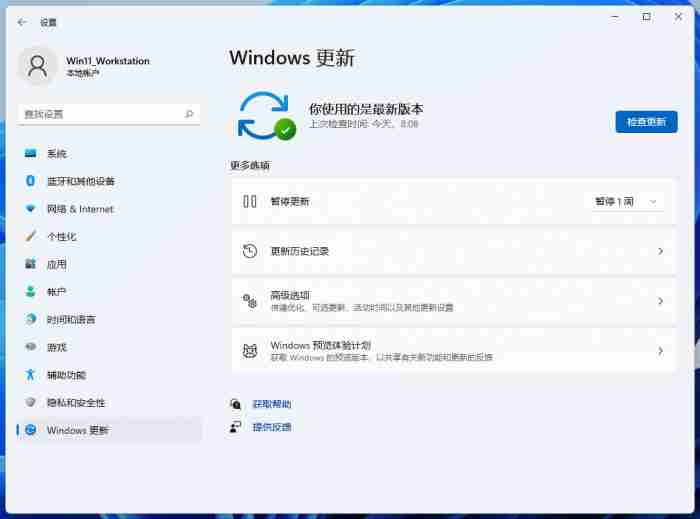Click the 时间和语言 globe icon
This screenshot has width=700, height=519.
tap(30, 319)
